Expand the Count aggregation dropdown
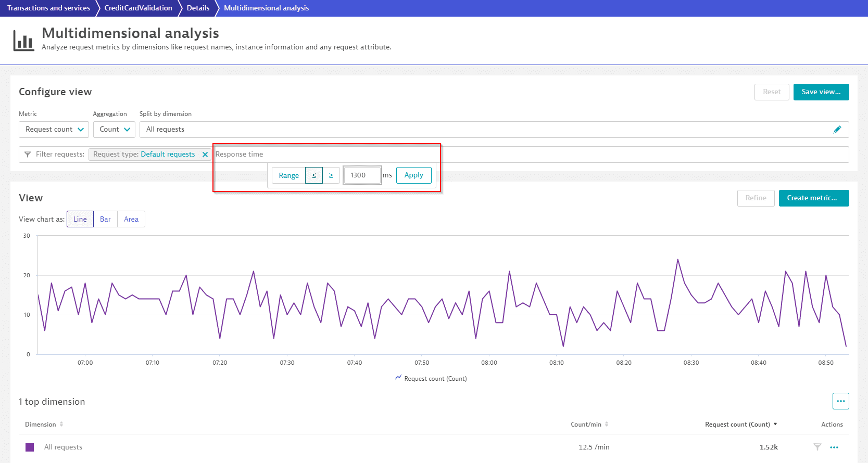 coord(114,130)
